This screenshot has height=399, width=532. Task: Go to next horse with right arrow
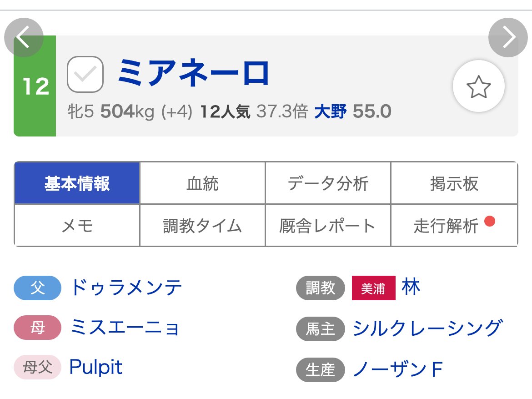tap(508, 37)
